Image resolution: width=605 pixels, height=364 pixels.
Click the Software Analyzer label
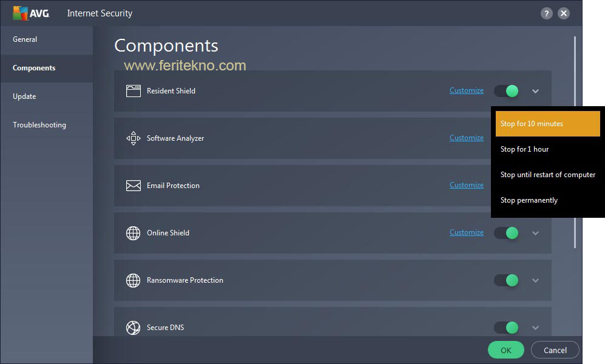point(175,138)
